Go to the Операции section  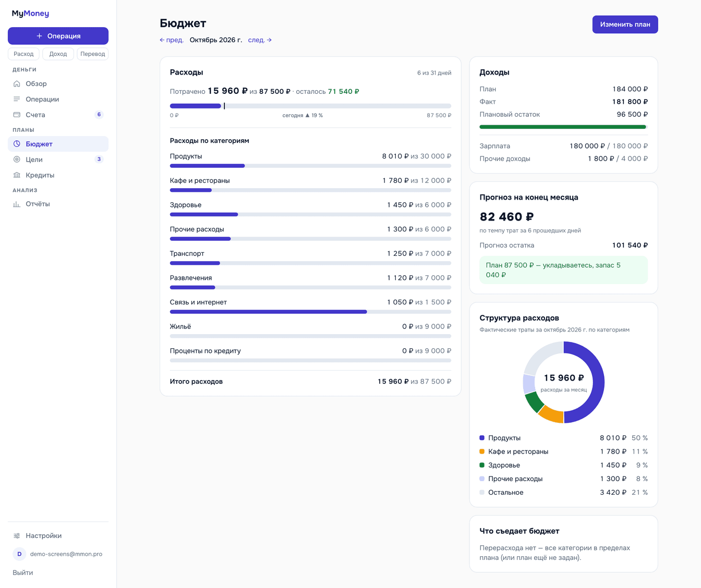click(x=58, y=99)
